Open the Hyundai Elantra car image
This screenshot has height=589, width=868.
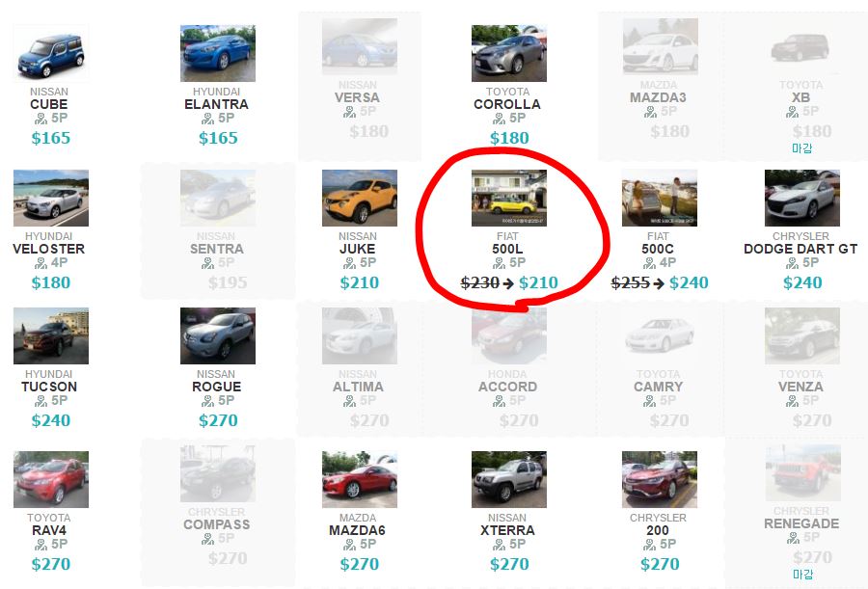[x=218, y=53]
